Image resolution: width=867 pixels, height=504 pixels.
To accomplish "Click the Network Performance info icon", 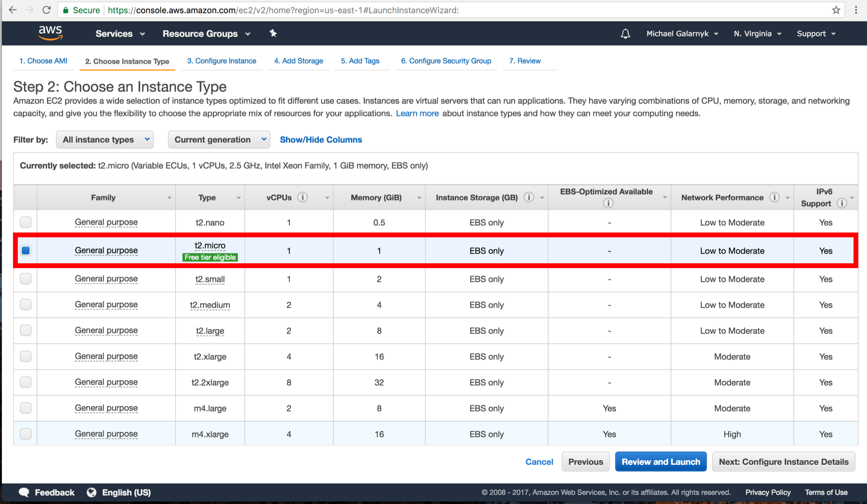I will coord(775,197).
